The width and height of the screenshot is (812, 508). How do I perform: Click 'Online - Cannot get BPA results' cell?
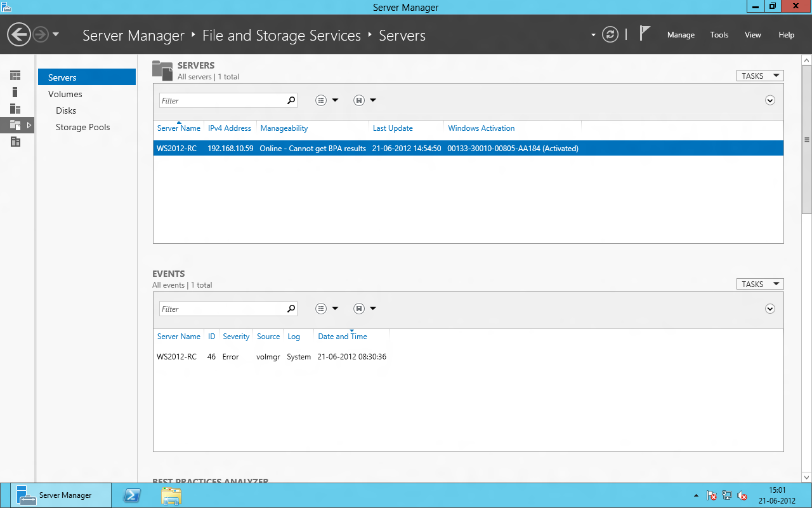click(x=313, y=149)
